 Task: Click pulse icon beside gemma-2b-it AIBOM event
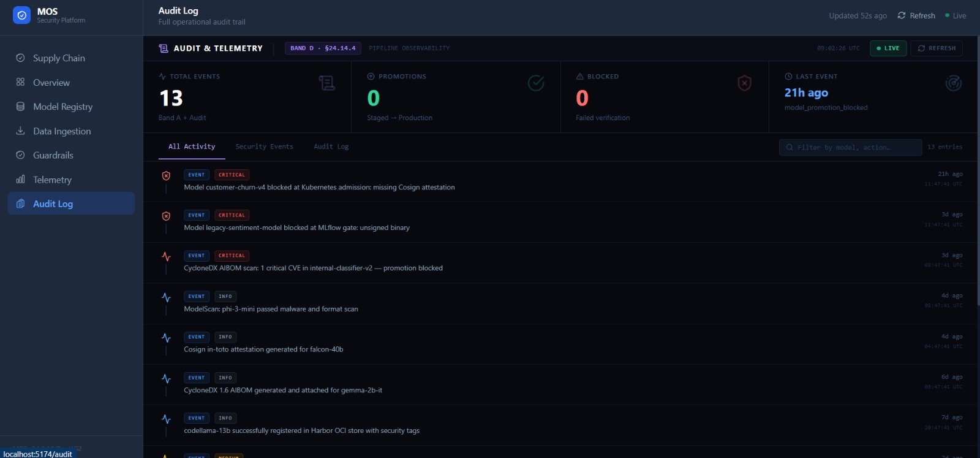[166, 379]
